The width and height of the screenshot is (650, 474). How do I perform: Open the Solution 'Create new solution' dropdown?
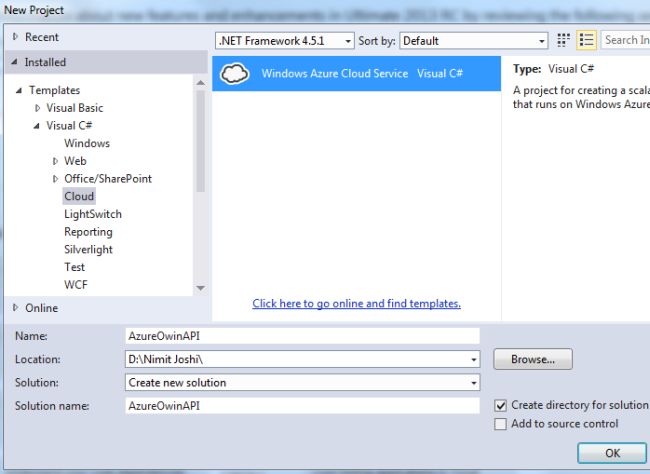473,383
